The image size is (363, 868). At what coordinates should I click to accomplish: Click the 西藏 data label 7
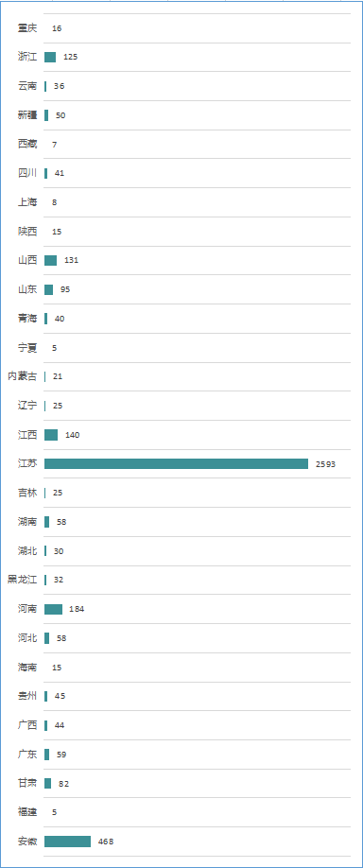click(55, 145)
